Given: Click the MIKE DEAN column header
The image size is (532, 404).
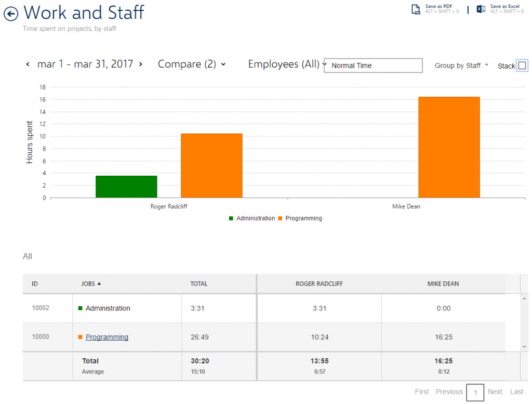Looking at the screenshot, I should coord(443,284).
